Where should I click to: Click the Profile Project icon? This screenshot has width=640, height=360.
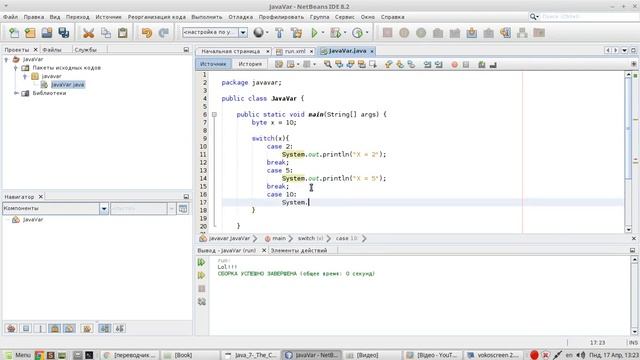tap(358, 33)
